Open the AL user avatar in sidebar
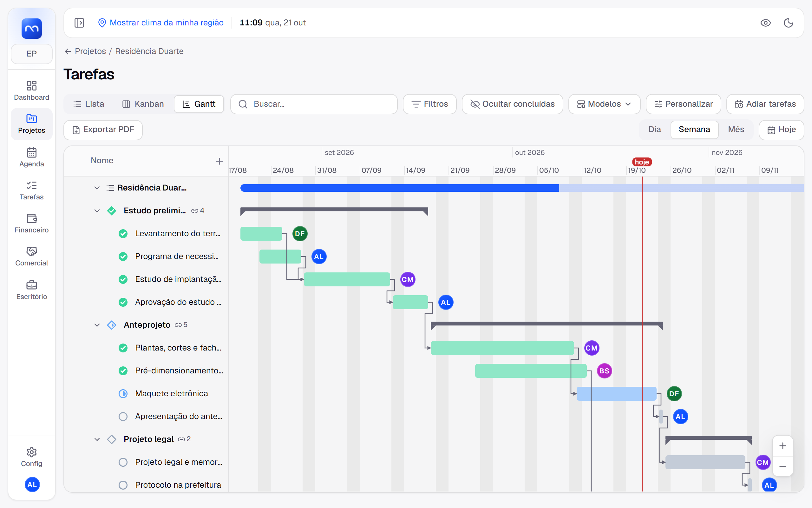 point(32,485)
